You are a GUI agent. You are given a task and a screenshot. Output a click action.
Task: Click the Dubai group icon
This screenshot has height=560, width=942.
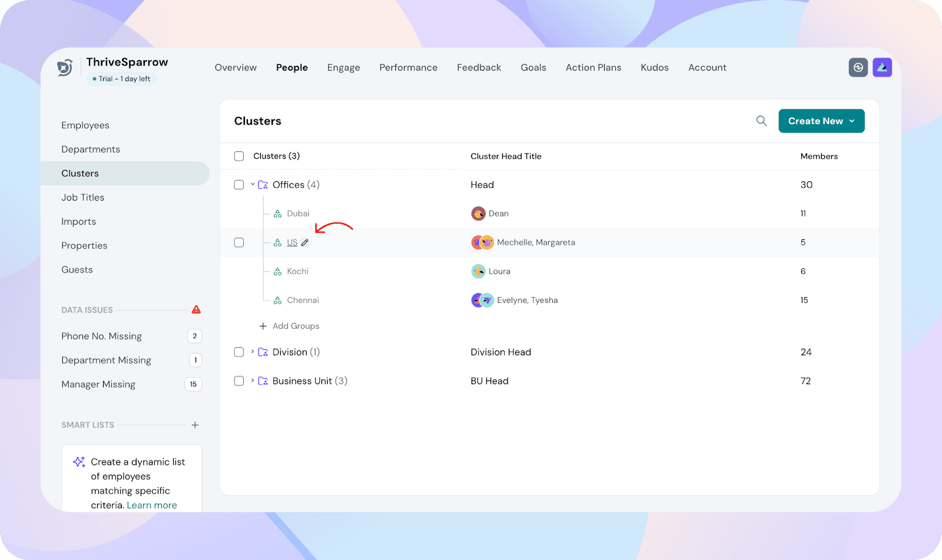pyautogui.click(x=277, y=214)
